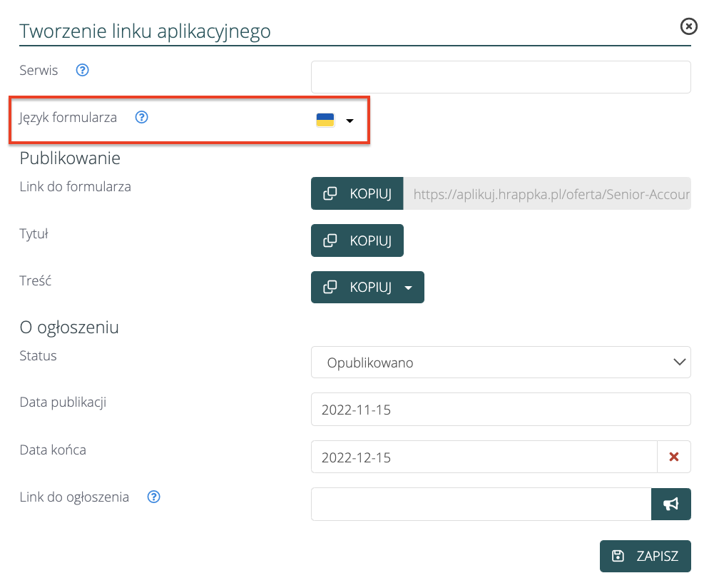Click the Status field label
The height and width of the screenshot is (588, 709).
(39, 355)
